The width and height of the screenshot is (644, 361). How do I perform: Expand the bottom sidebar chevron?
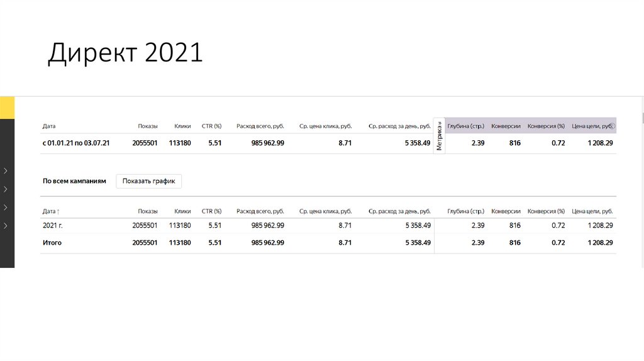point(5,226)
